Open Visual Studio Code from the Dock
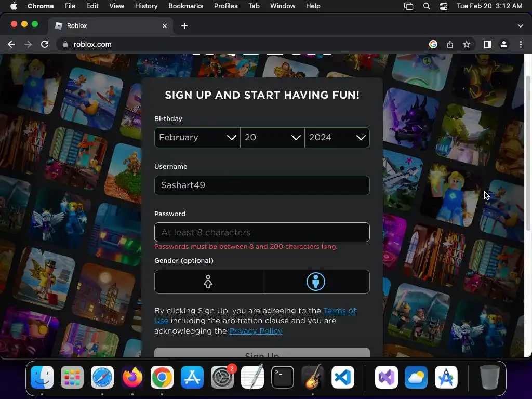The height and width of the screenshot is (399, 532). click(x=343, y=377)
